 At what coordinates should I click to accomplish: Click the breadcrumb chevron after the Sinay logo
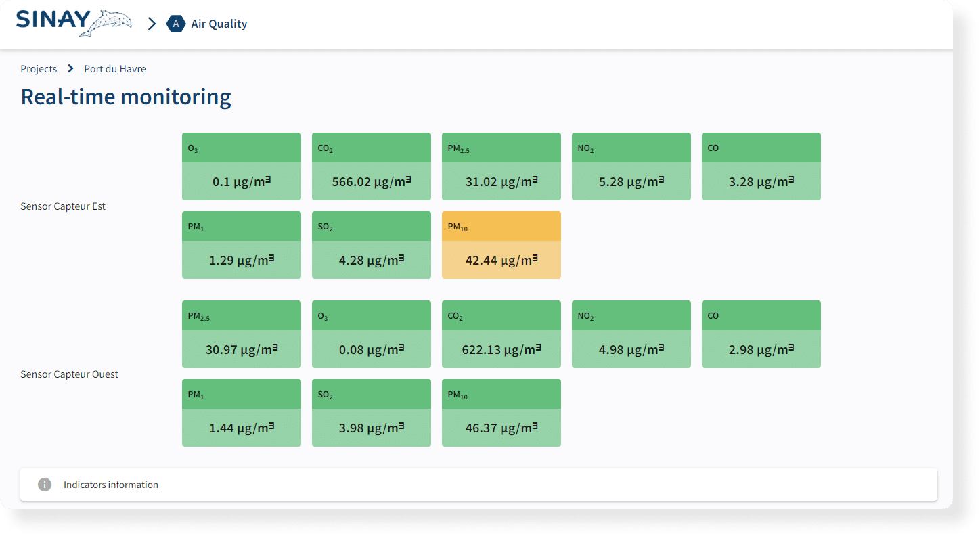pos(151,23)
